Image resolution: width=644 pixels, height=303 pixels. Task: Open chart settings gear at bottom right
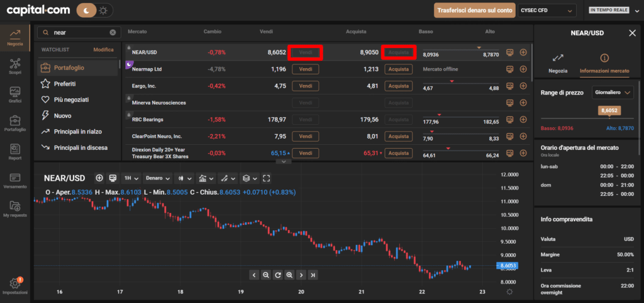tap(509, 292)
